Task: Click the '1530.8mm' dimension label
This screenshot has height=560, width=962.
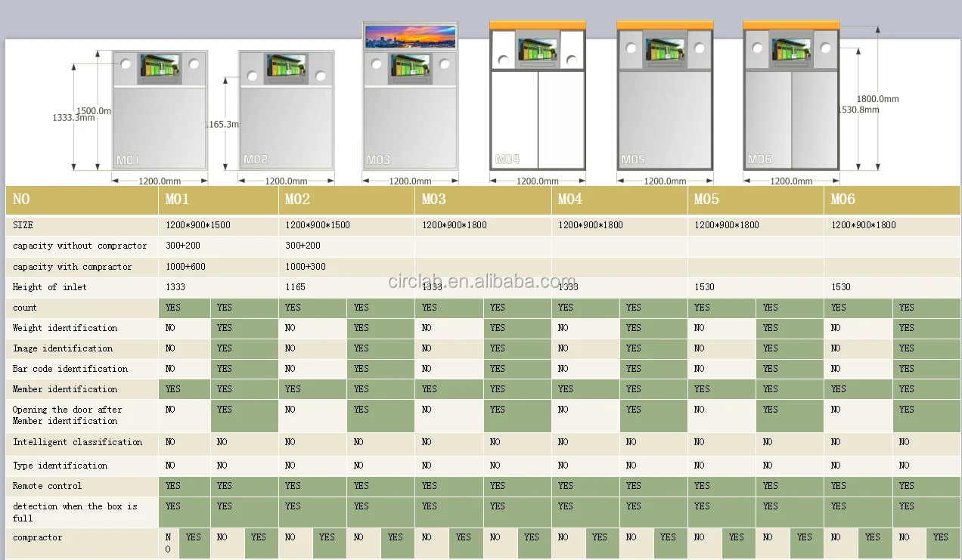Action: (x=859, y=110)
